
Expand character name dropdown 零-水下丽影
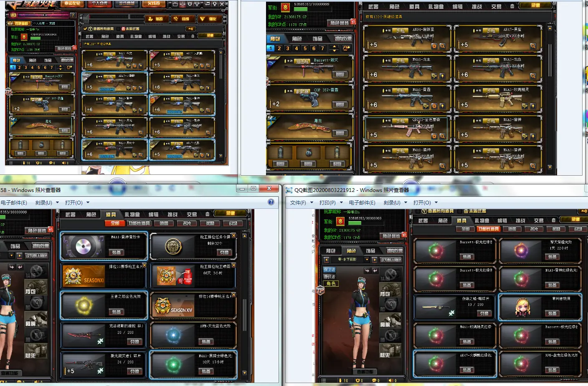point(367,260)
